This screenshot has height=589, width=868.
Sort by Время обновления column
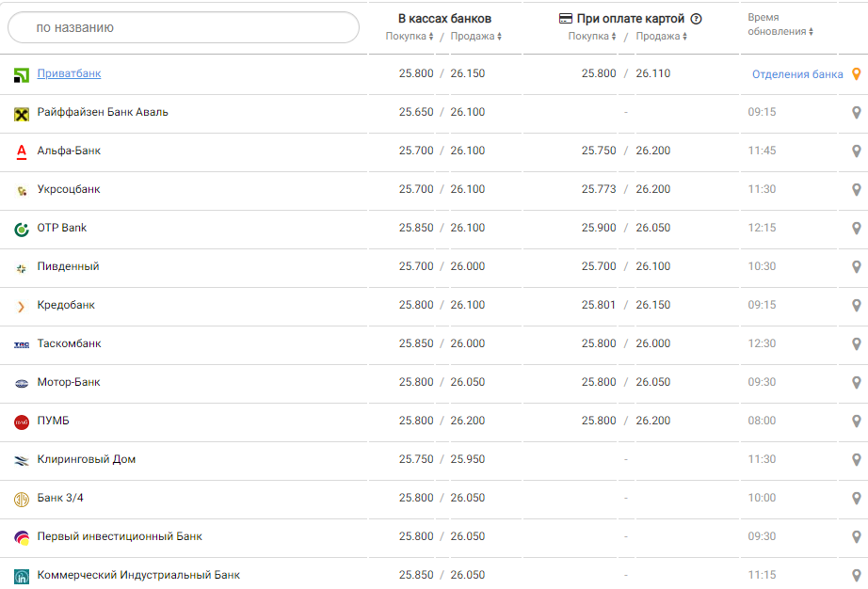780,31
